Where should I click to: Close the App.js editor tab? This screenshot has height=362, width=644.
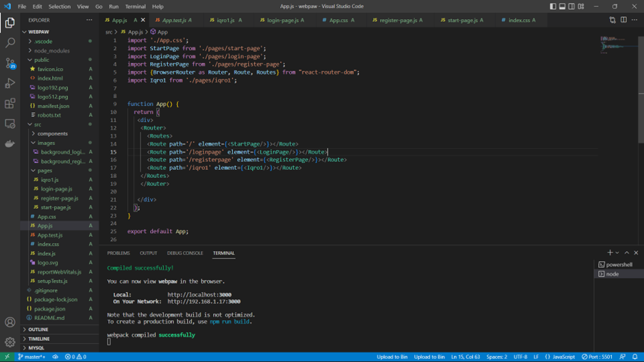pyautogui.click(x=143, y=20)
